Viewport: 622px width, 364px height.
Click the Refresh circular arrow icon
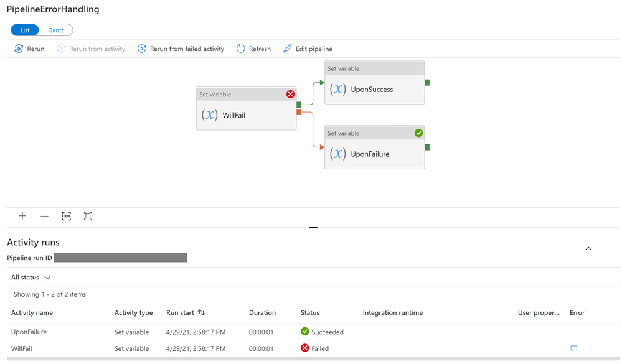[240, 49]
